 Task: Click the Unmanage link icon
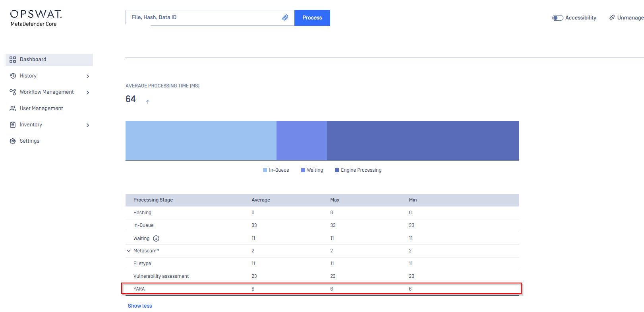click(x=612, y=17)
